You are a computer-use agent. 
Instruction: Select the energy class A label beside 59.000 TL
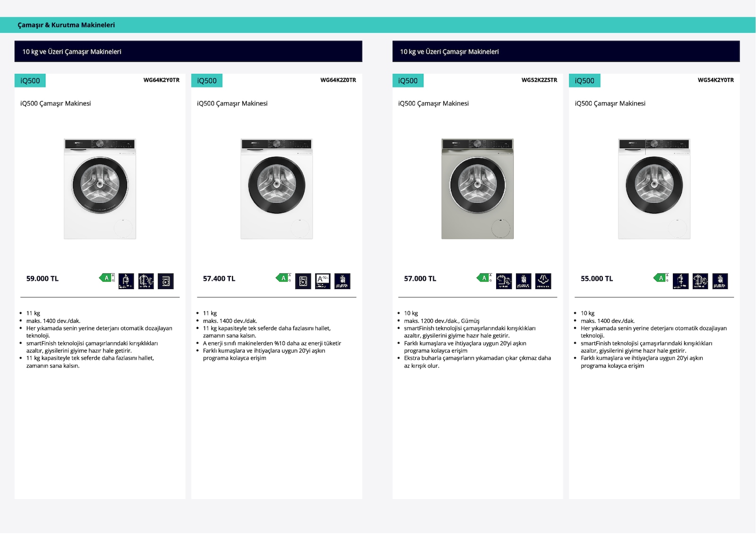coord(107,278)
